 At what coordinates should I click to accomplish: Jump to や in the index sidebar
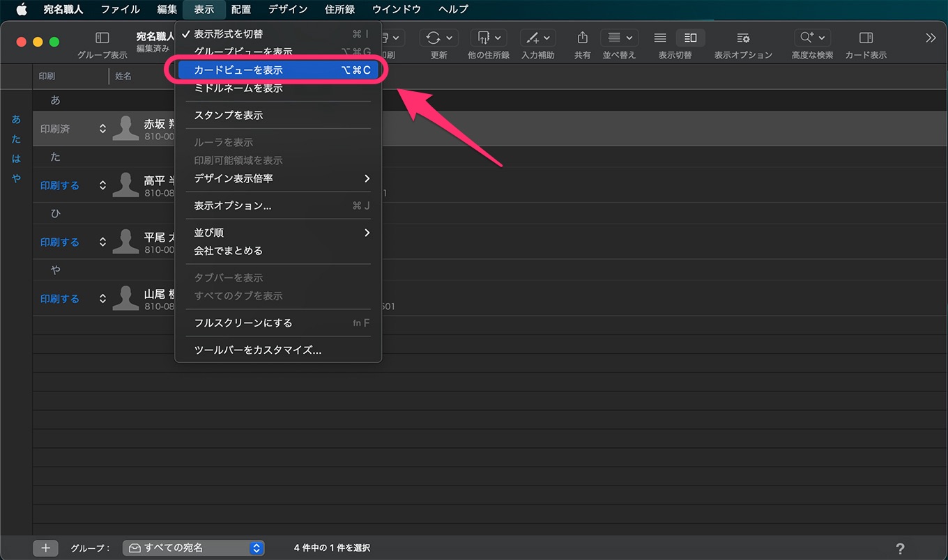[17, 178]
